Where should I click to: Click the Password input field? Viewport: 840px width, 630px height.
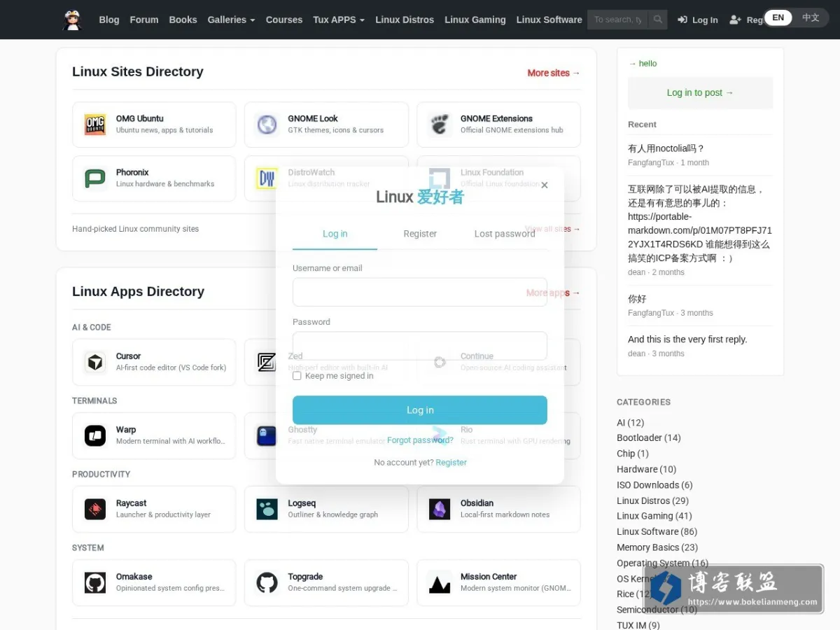[x=420, y=346]
